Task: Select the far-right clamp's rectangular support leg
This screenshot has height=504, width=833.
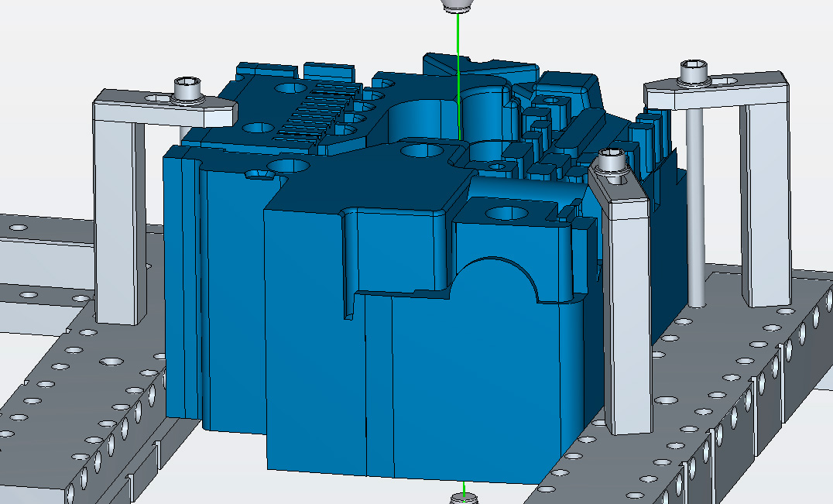Action: tap(765, 201)
